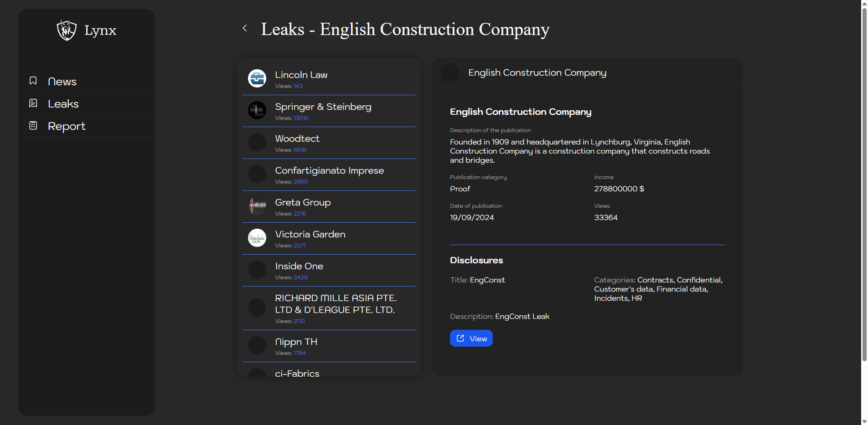Click the page vertical scrollbar

(x=864, y=182)
